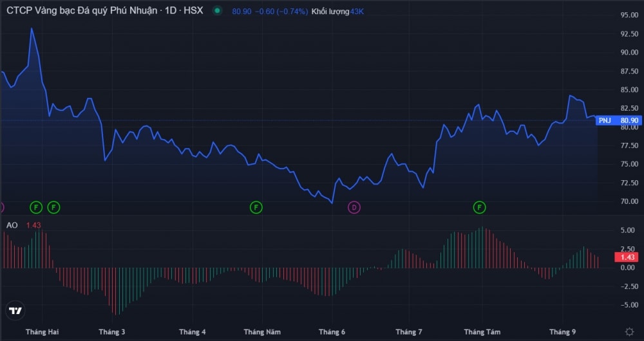Click the Tháng 9 time axis label
The image size is (644, 341).
[562, 331]
